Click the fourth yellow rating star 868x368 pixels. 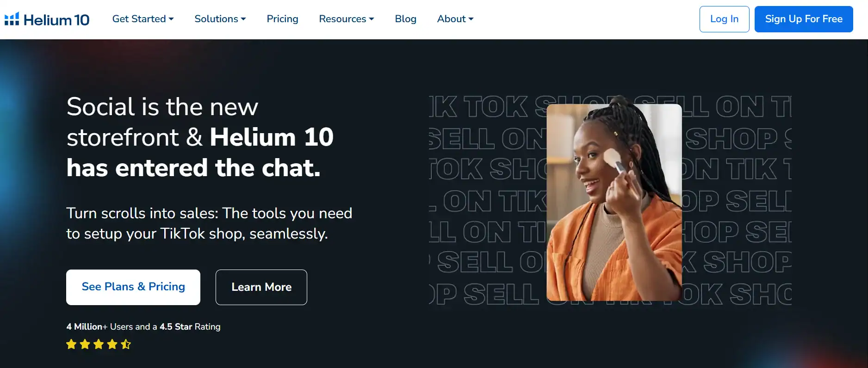112,344
